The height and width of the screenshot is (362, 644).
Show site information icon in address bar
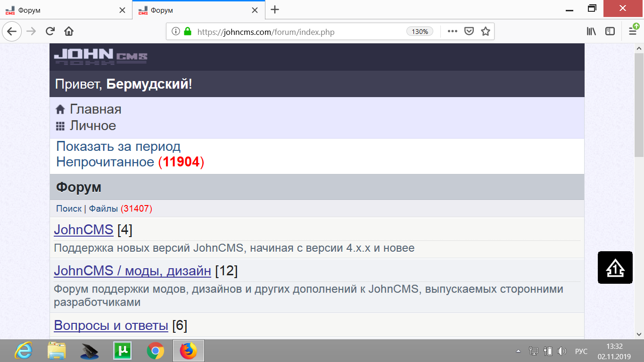point(176,32)
